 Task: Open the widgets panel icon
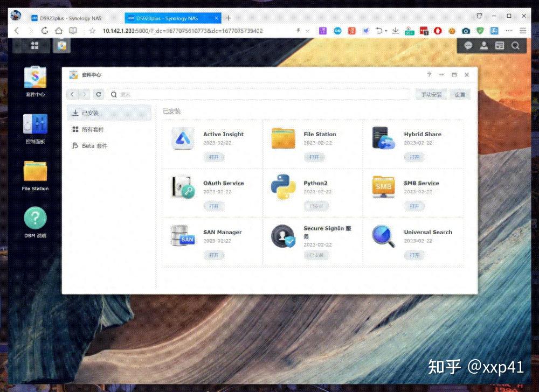click(x=500, y=46)
